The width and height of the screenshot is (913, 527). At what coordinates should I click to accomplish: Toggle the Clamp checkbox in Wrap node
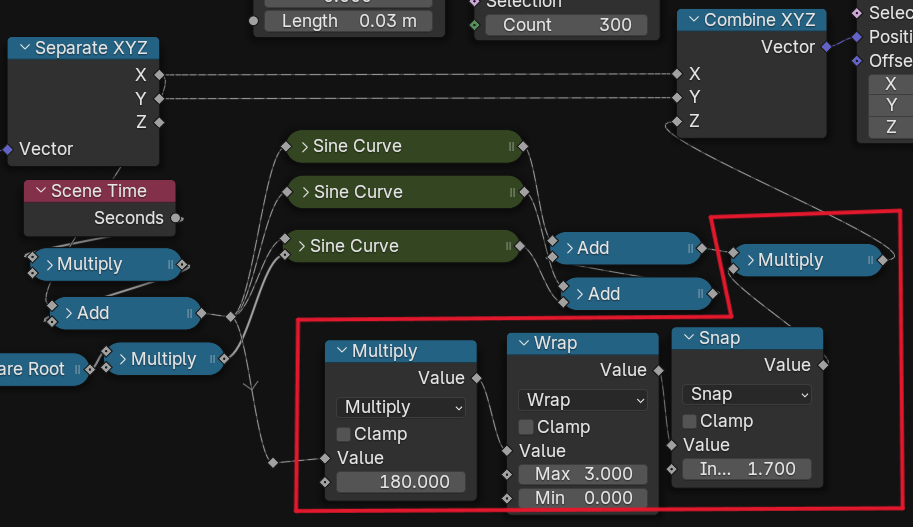526,427
